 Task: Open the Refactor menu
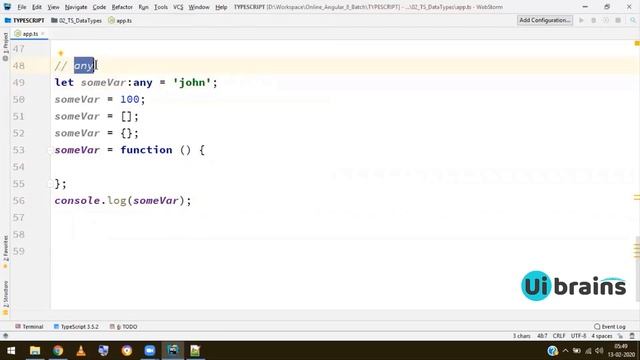pyautogui.click(x=122, y=7)
